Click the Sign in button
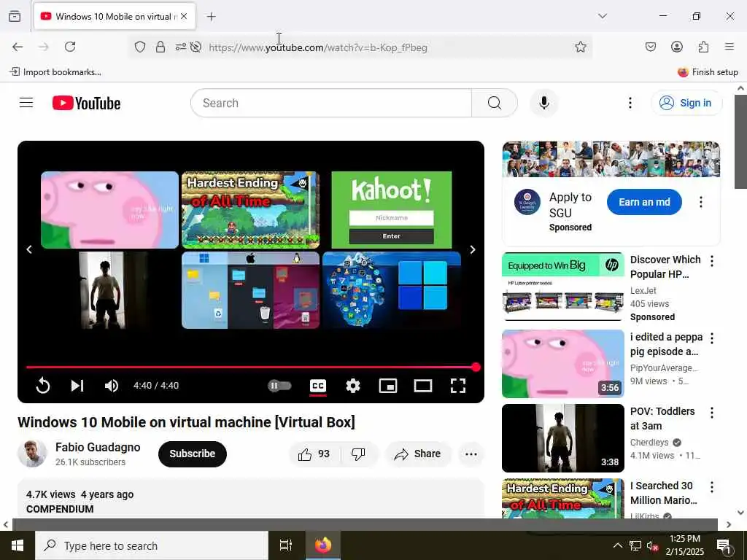Image resolution: width=747 pixels, height=560 pixels. 686,103
